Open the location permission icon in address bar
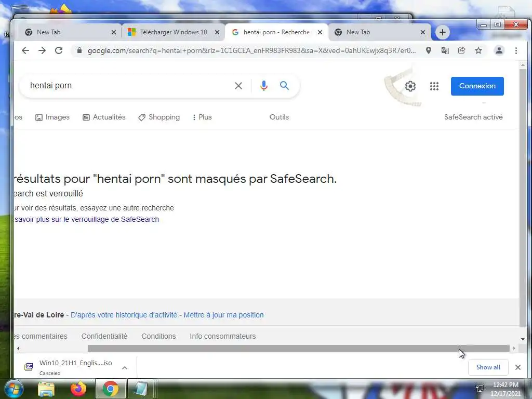This screenshot has width=532, height=399. click(429, 50)
